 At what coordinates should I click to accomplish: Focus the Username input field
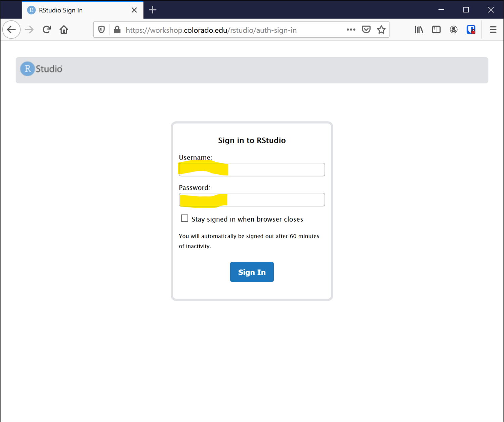pos(252,169)
